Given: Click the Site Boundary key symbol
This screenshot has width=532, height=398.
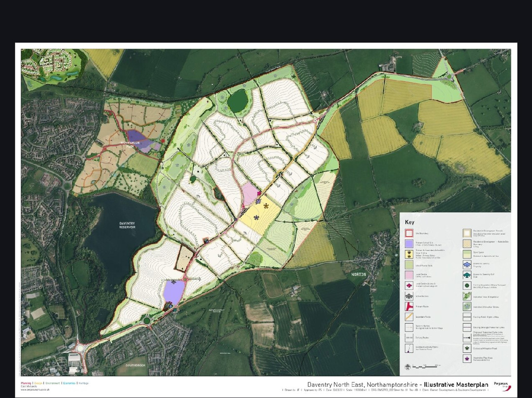Looking at the screenshot, I should [x=409, y=233].
